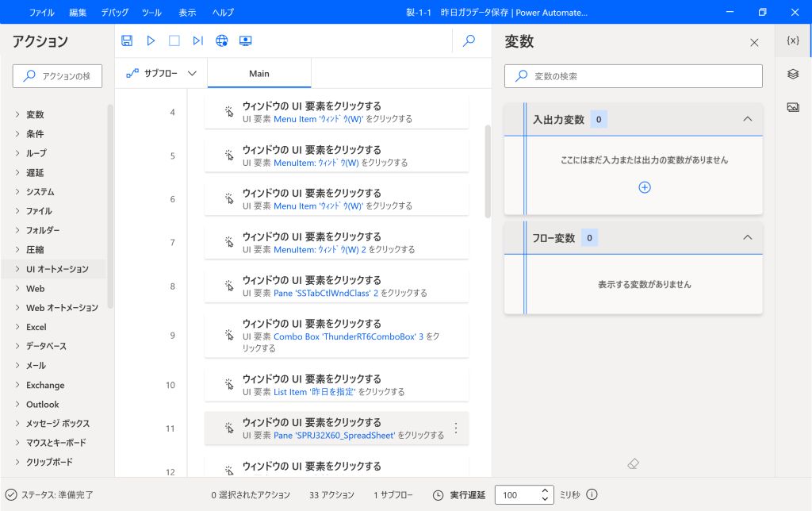Select the Main tab
This screenshot has height=511, width=812.
pyautogui.click(x=259, y=74)
